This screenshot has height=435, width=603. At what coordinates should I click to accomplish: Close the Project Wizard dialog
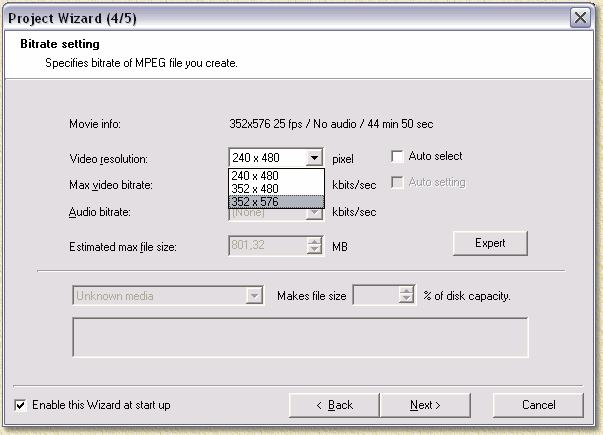(x=580, y=18)
